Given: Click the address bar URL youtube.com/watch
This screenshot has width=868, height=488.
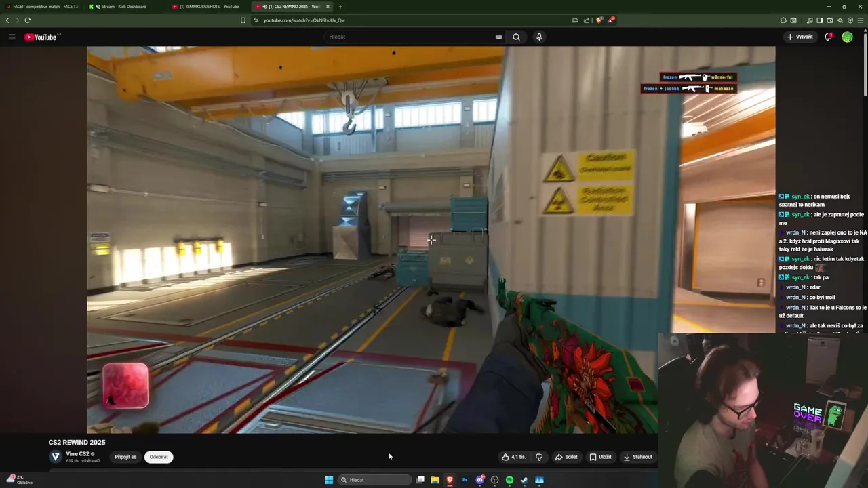Looking at the screenshot, I should pos(304,20).
